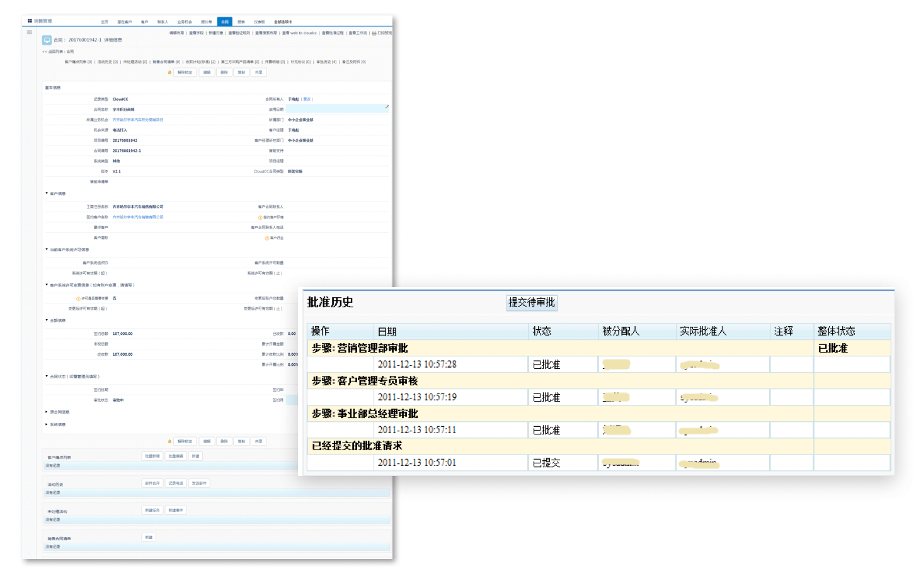This screenshot has height=588, width=921.
Task: Open the 查看字段 link
Action: tap(197, 33)
